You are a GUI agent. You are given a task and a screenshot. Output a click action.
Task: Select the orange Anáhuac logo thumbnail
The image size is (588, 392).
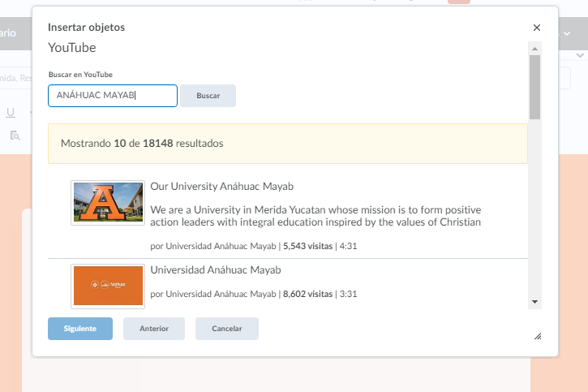click(x=108, y=286)
